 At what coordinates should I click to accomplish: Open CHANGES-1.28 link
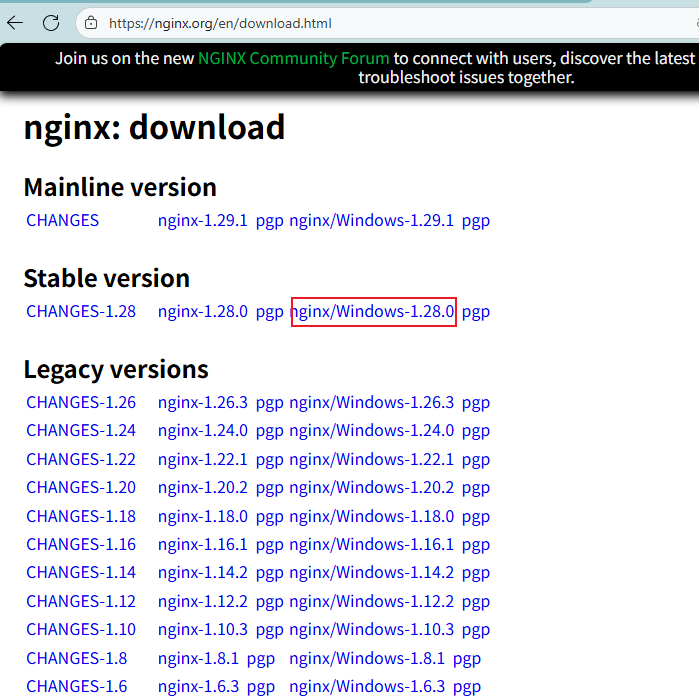tap(81, 312)
